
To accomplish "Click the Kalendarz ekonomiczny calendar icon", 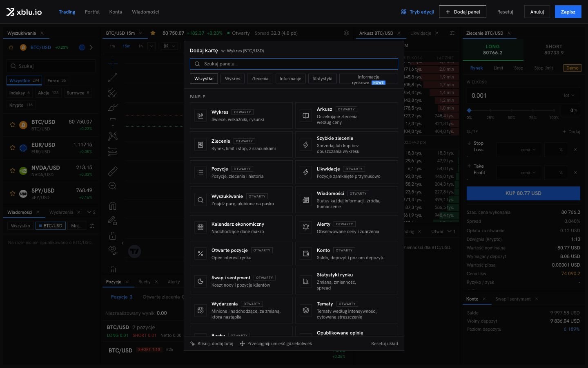I will pyautogui.click(x=200, y=227).
